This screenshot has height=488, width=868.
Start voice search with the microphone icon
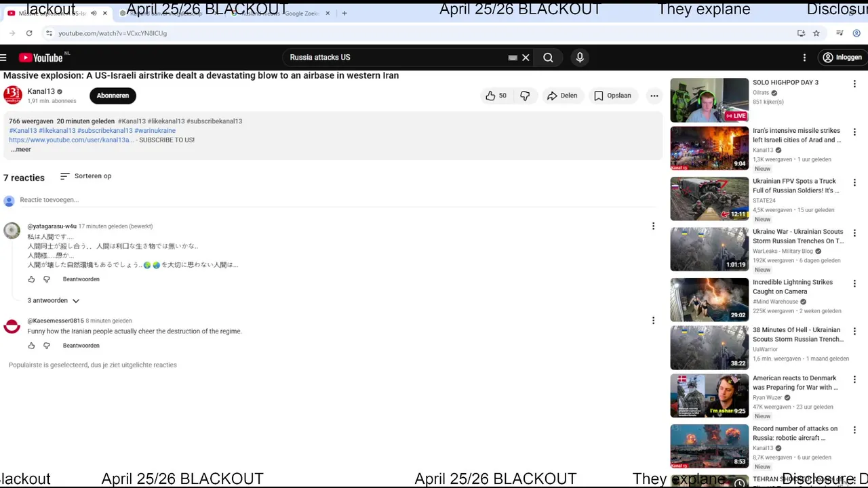(580, 58)
